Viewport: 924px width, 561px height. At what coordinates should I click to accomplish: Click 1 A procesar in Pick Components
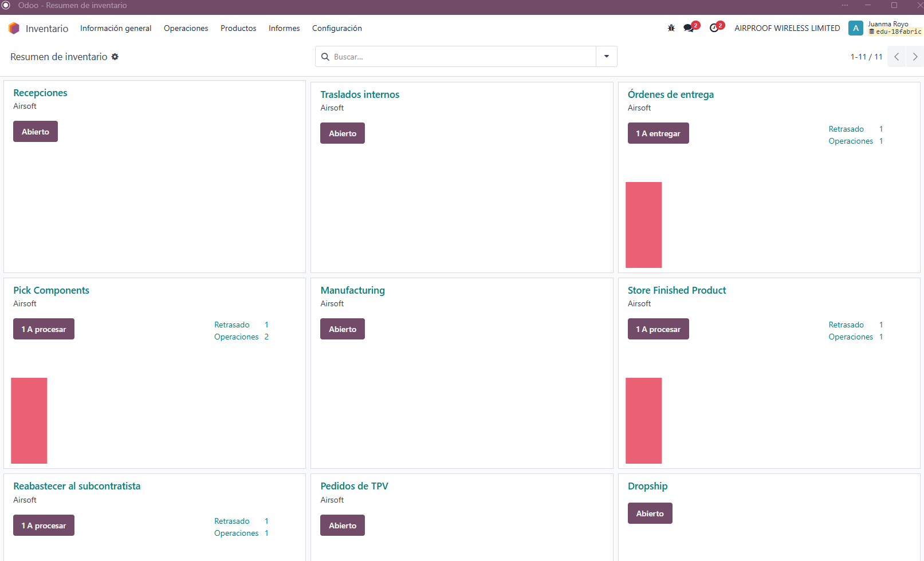(x=44, y=329)
